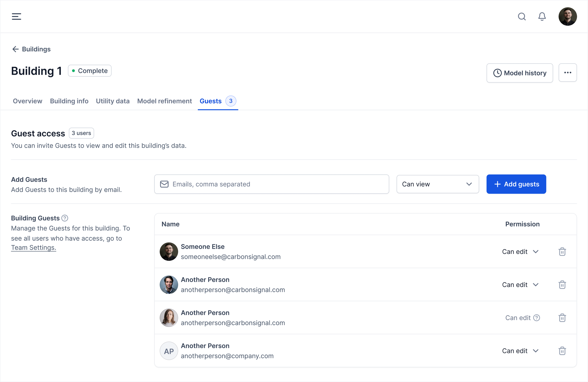Click the Add guests button
The width and height of the screenshot is (588, 382).
[x=516, y=184]
